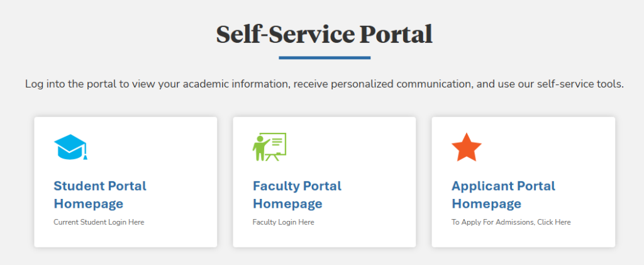The image size is (644, 265).
Task: Click "Current Student Login Here" text
Action: 99,222
